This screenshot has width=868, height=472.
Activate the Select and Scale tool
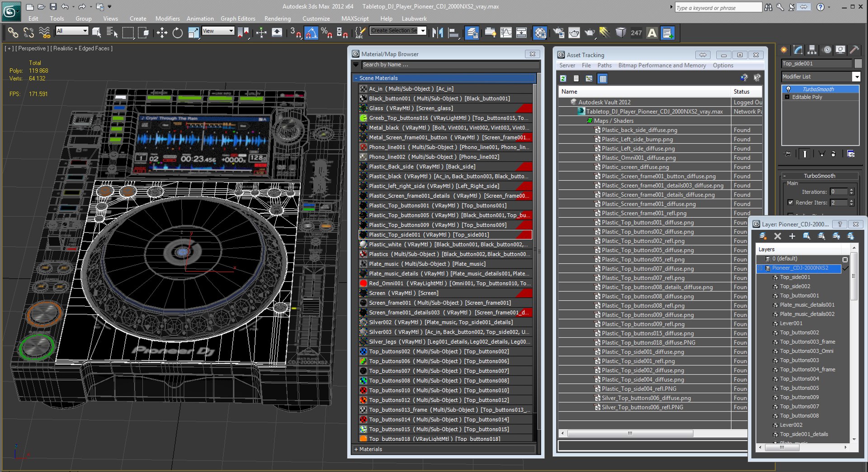[193, 33]
